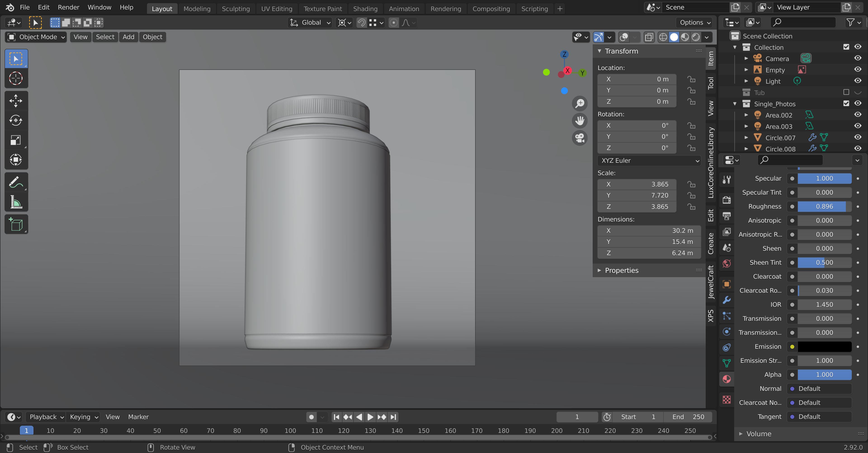Click the pan view hand icon
The width and height of the screenshot is (868, 453).
click(x=580, y=120)
